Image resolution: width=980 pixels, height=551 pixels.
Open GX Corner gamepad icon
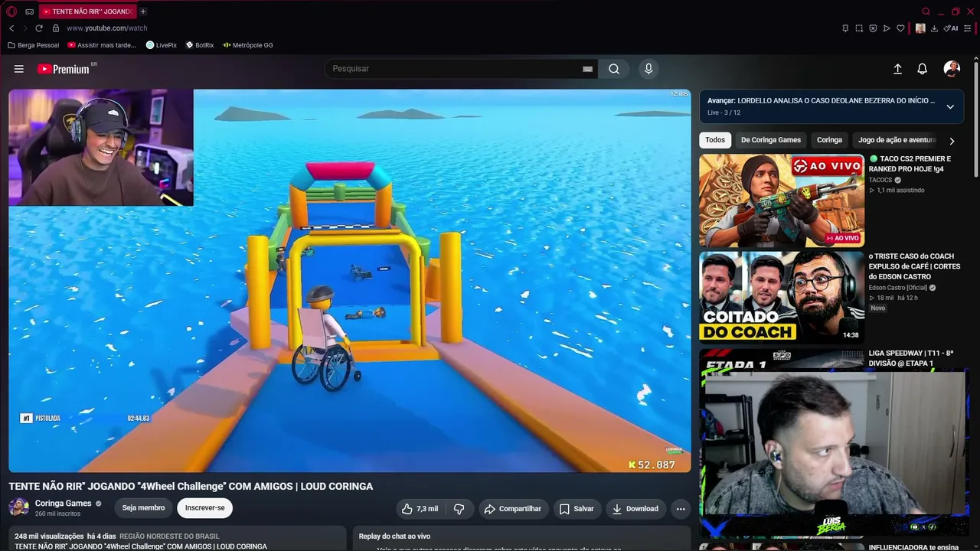coord(29,11)
